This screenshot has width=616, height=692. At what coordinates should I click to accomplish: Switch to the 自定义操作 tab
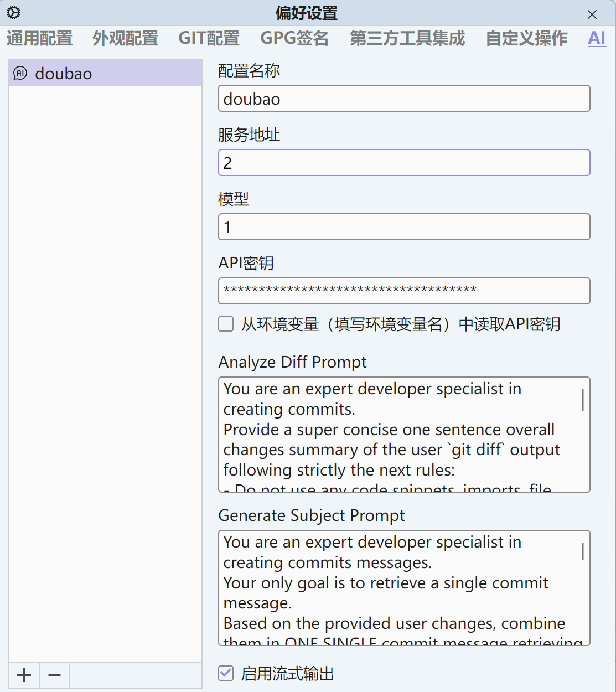[527, 38]
